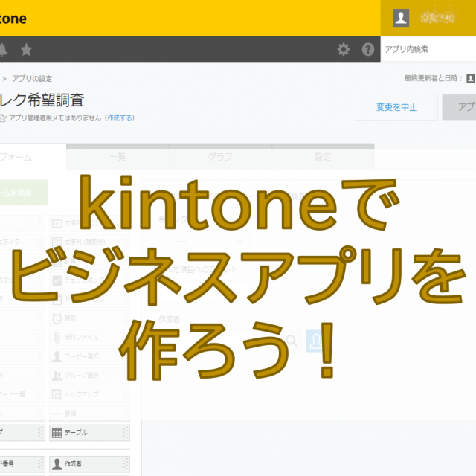
Task: Click the drag handle on 作成者 item
Action: tap(125, 464)
